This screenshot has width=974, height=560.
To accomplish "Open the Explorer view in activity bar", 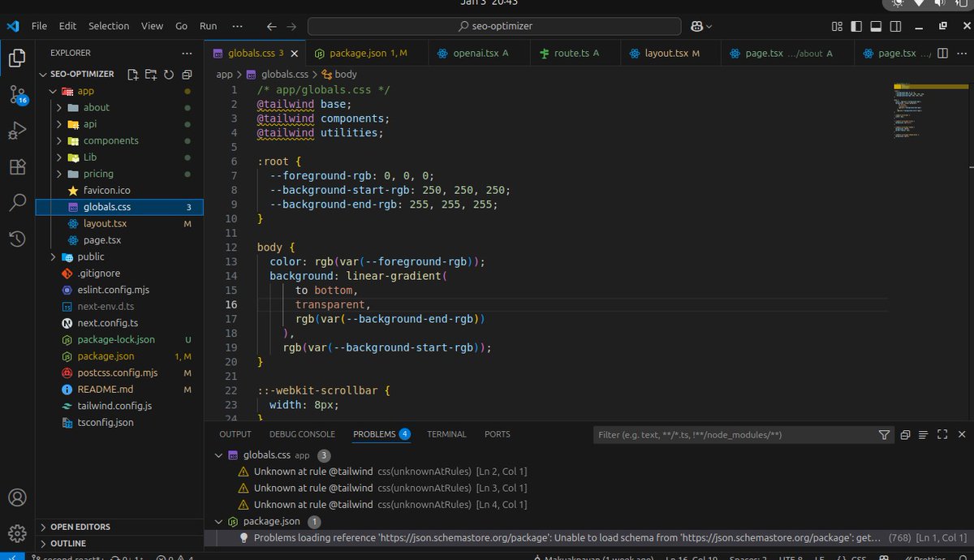I will click(x=17, y=58).
